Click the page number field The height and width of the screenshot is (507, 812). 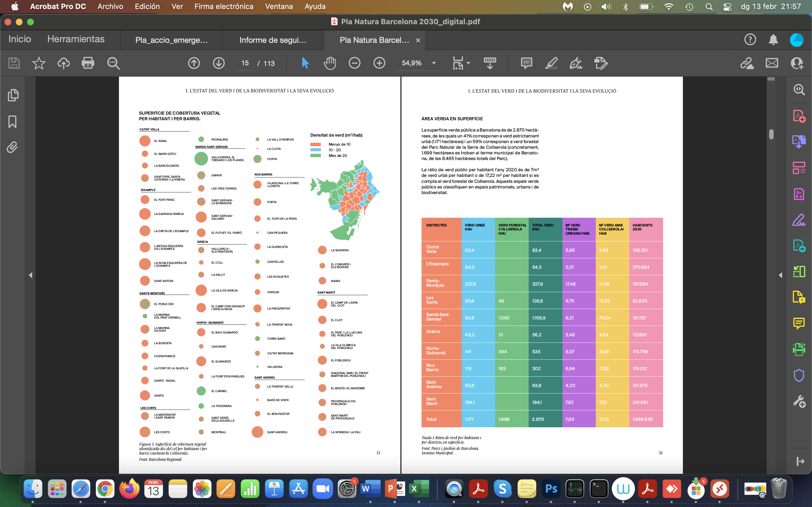(x=245, y=63)
